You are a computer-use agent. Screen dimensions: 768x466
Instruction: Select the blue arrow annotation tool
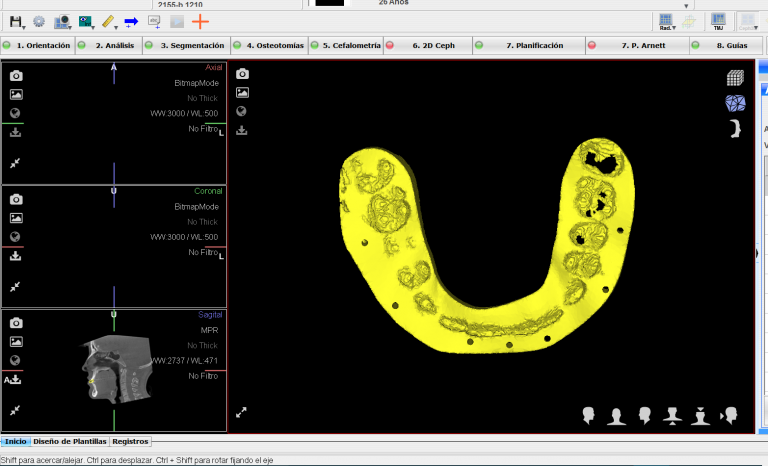coord(131,22)
